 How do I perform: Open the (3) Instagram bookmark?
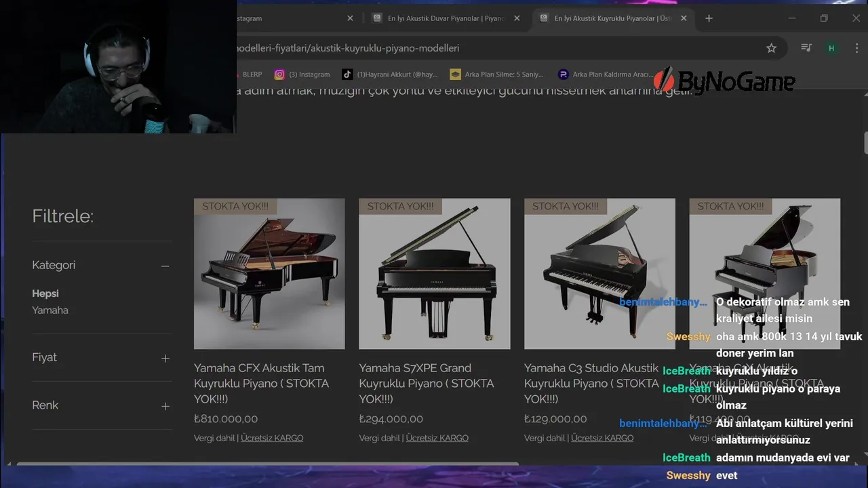click(302, 75)
